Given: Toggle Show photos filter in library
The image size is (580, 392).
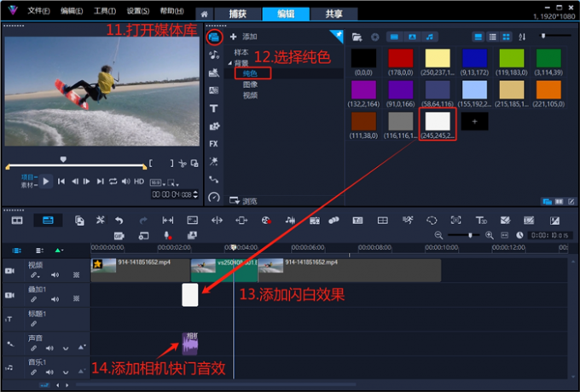Looking at the screenshot, I should point(412,37).
